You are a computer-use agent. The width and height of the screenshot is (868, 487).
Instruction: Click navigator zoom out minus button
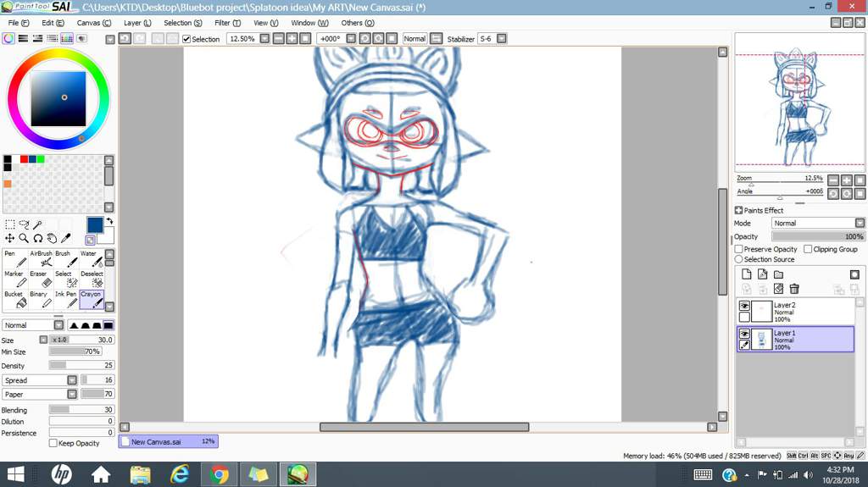(833, 180)
